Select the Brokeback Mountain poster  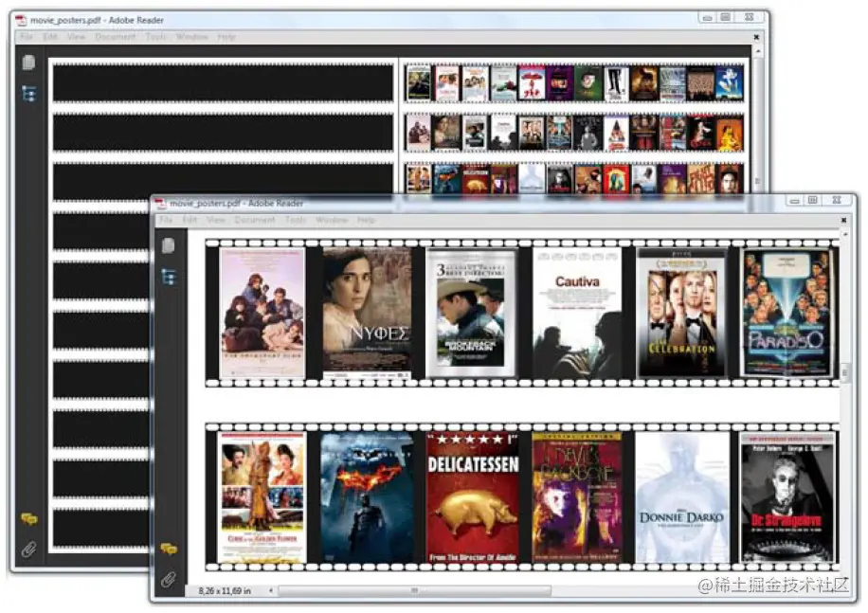[471, 314]
